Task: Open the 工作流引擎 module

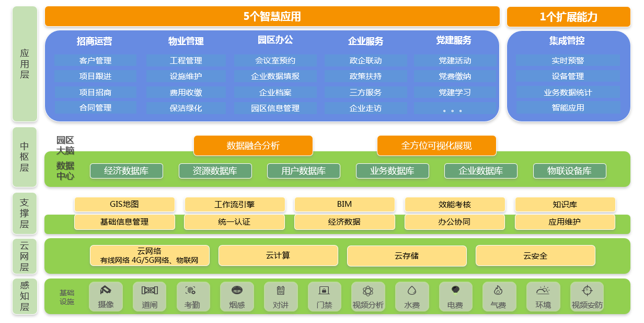Action: (235, 204)
